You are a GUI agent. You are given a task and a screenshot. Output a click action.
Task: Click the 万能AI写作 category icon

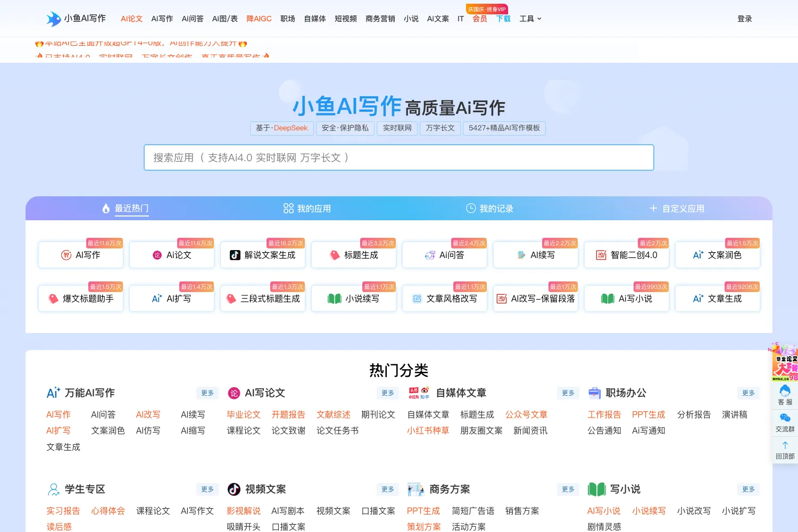(53, 393)
